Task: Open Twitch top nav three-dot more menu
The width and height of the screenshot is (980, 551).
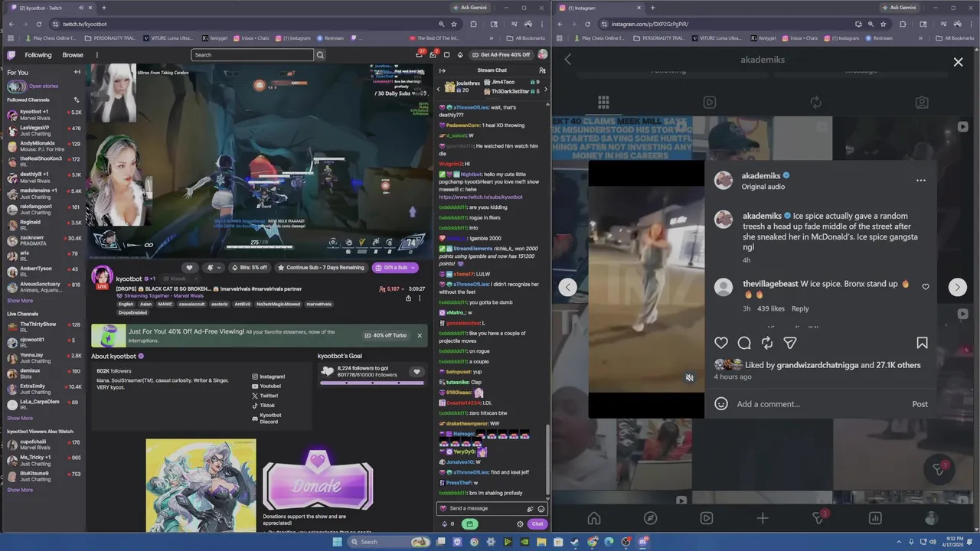Action: click(96, 55)
